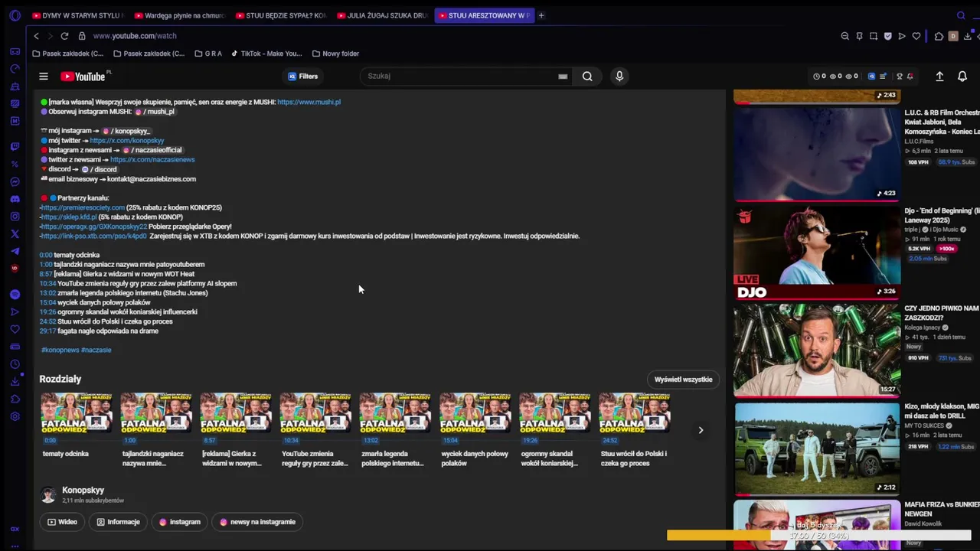Open the YouTube guide hamburger menu
Image resolution: width=980 pixels, height=551 pixels.
[x=44, y=77]
